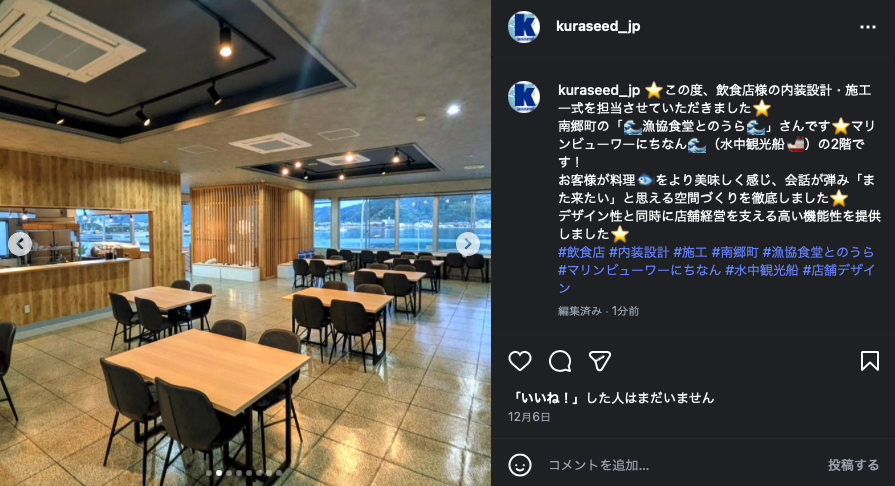Open the kuraseed_jp username in header
Screen dimensions: 895x486
(598, 26)
